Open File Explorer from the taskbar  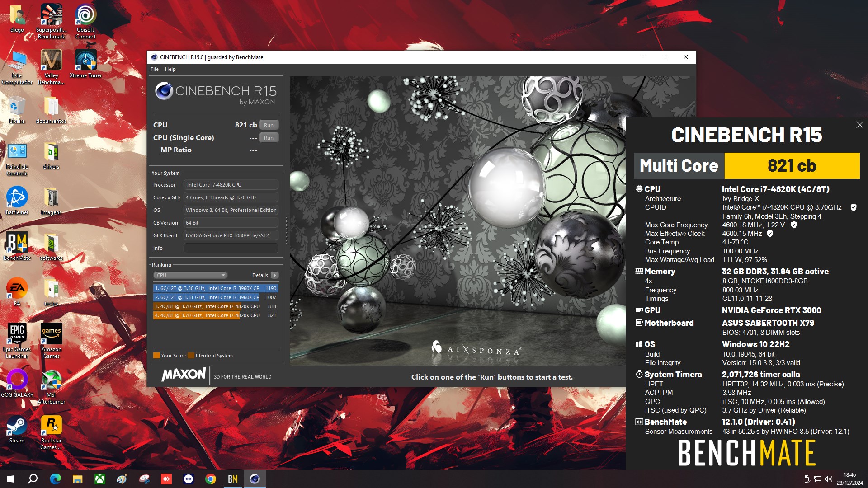(78, 479)
